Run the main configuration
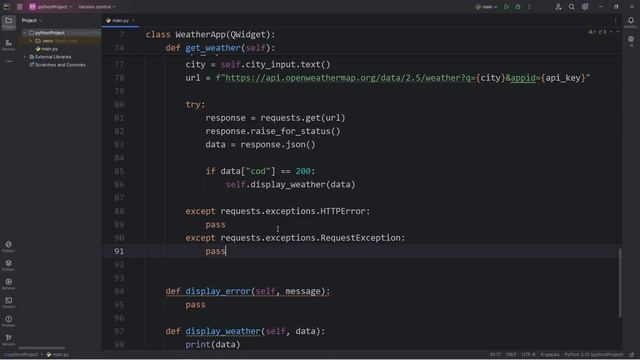 (507, 7)
